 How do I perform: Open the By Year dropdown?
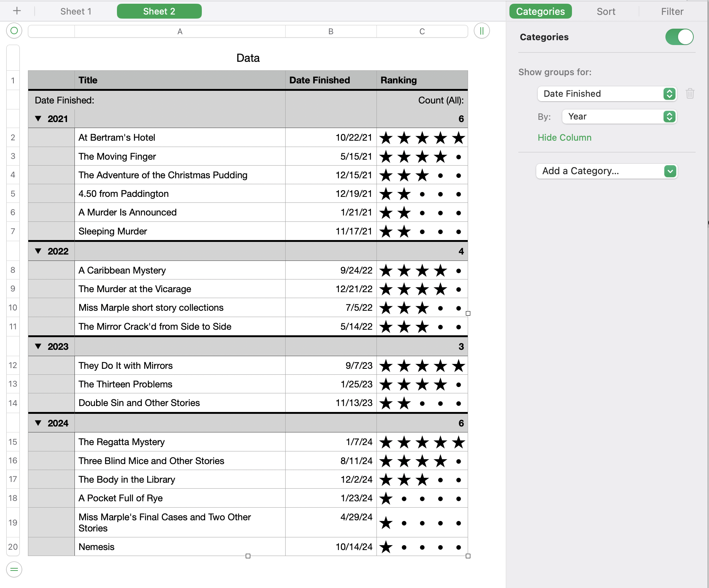pos(619,116)
